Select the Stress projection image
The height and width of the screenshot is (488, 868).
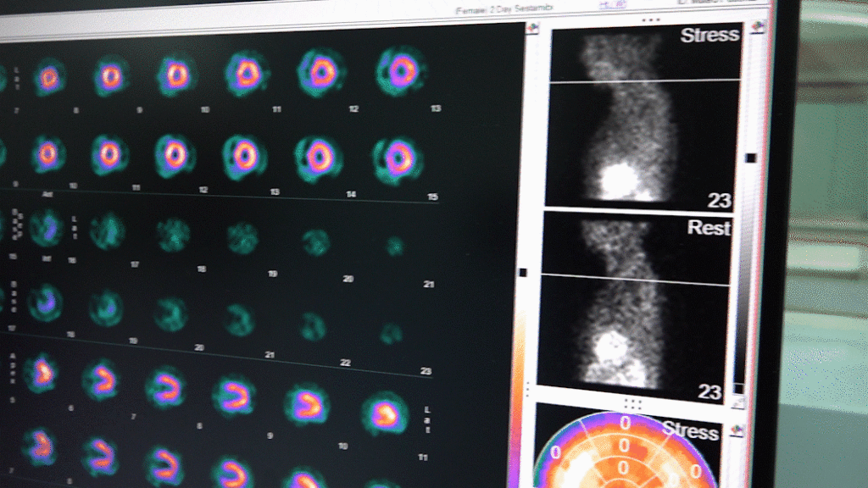(644, 115)
